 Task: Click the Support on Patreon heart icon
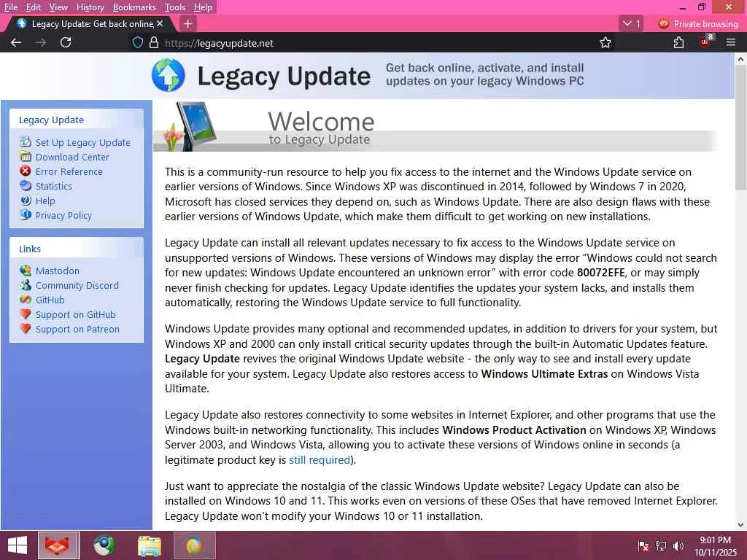pyautogui.click(x=26, y=329)
